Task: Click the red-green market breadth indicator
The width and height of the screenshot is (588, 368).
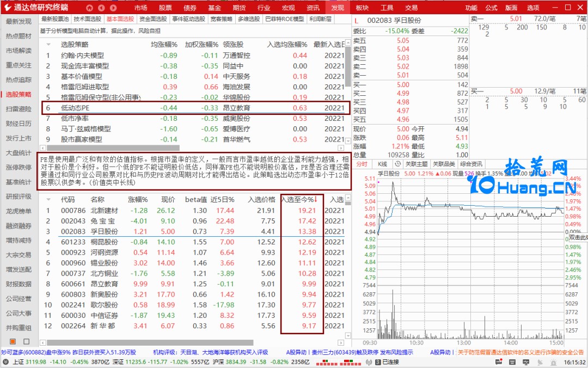Action: pos(339,363)
